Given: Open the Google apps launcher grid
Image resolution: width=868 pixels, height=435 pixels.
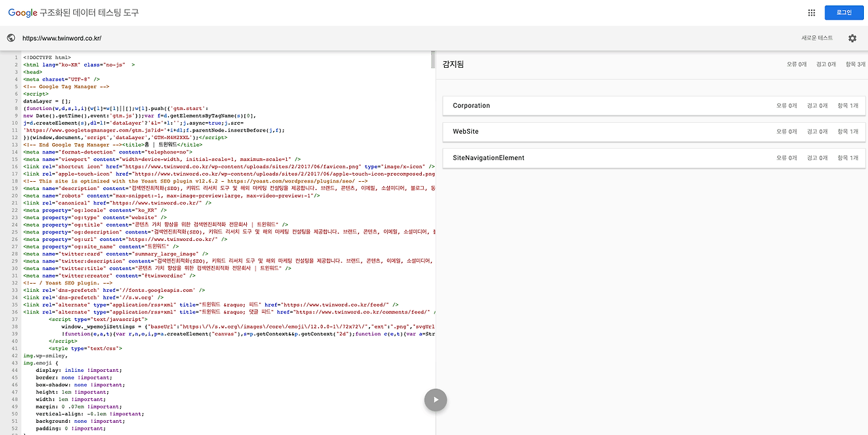Looking at the screenshot, I should pyautogui.click(x=811, y=12).
